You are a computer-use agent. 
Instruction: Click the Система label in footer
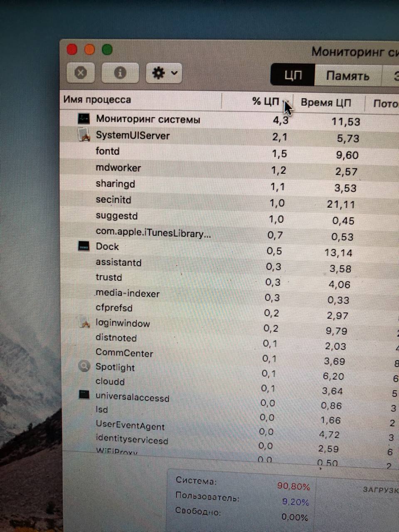coord(196,481)
